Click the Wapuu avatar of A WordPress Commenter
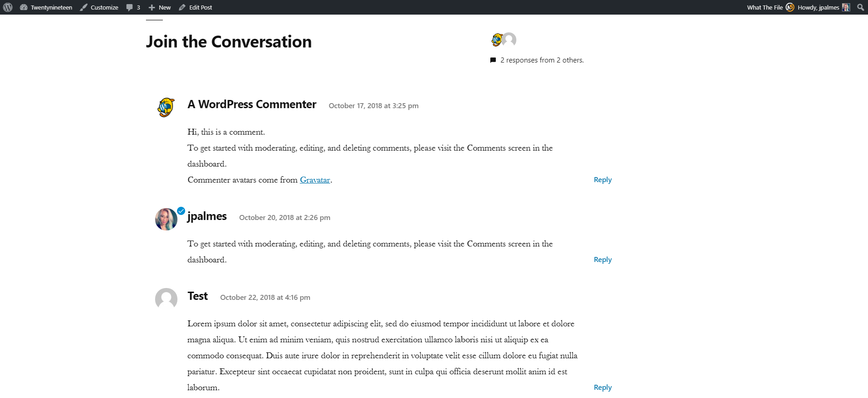 [x=166, y=107]
